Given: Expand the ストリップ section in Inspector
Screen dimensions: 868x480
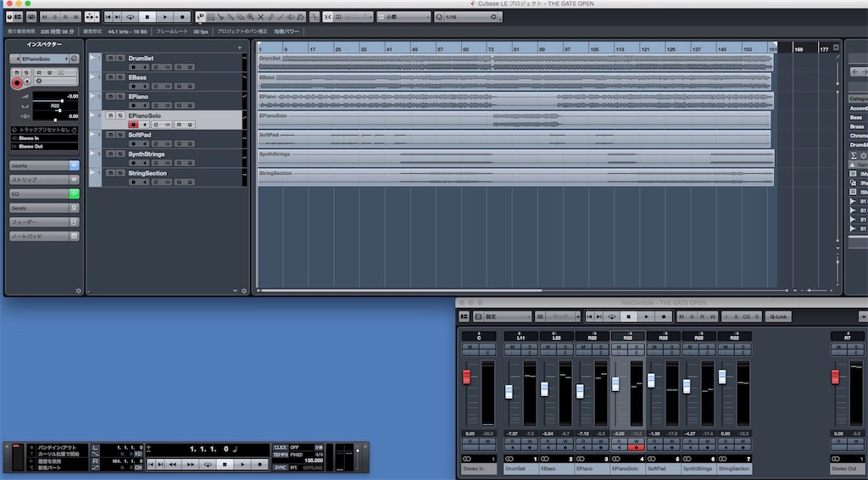Looking at the screenshot, I should pos(44,180).
